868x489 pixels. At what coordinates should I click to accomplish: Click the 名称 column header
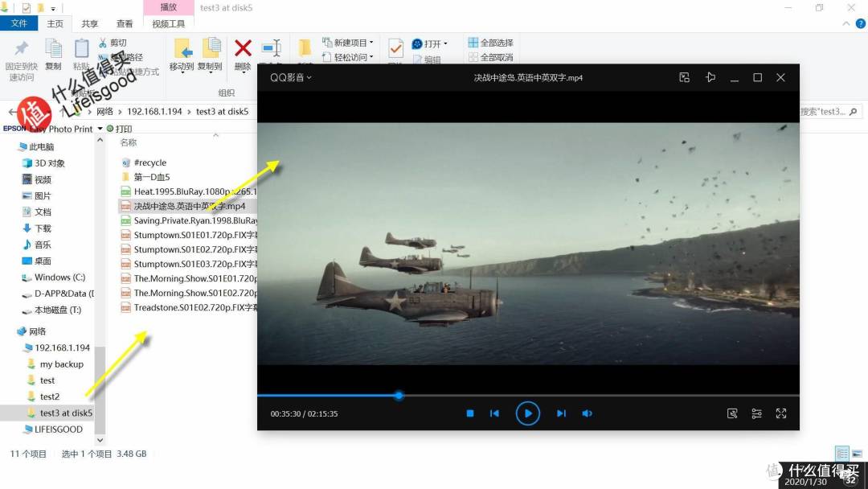coord(129,142)
